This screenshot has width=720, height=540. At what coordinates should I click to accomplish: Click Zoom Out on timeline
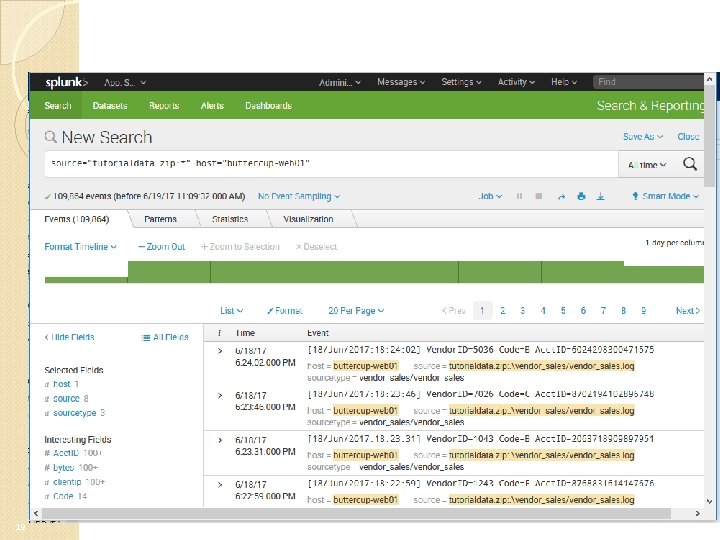(x=162, y=247)
